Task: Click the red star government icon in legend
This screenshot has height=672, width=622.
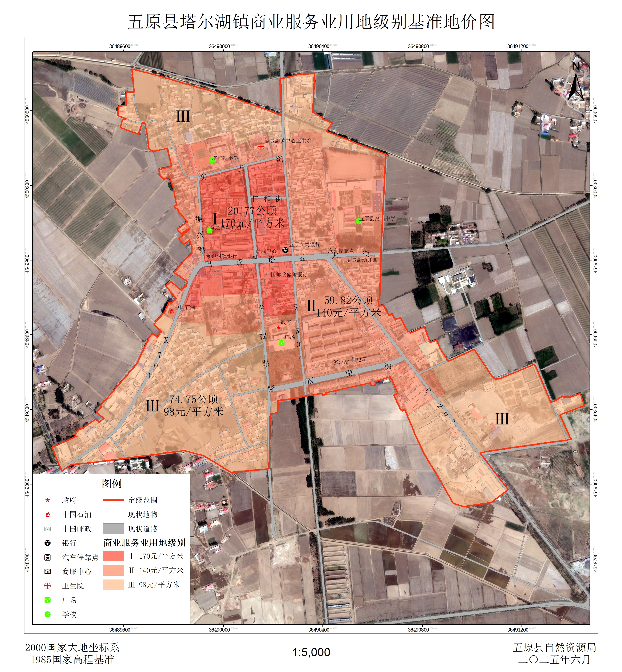Action: point(47,500)
